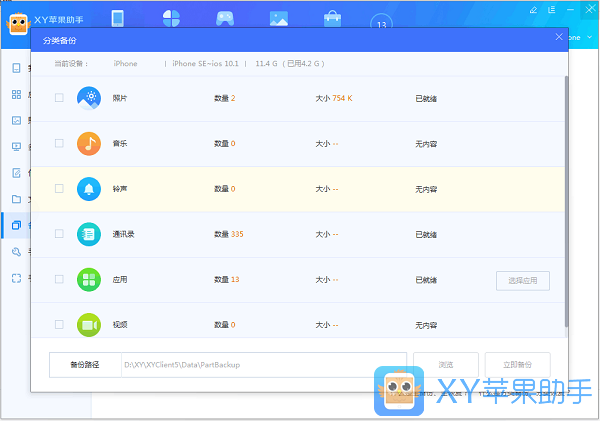
Task: Open the toolbox icon in top toolbar
Action: click(x=332, y=19)
